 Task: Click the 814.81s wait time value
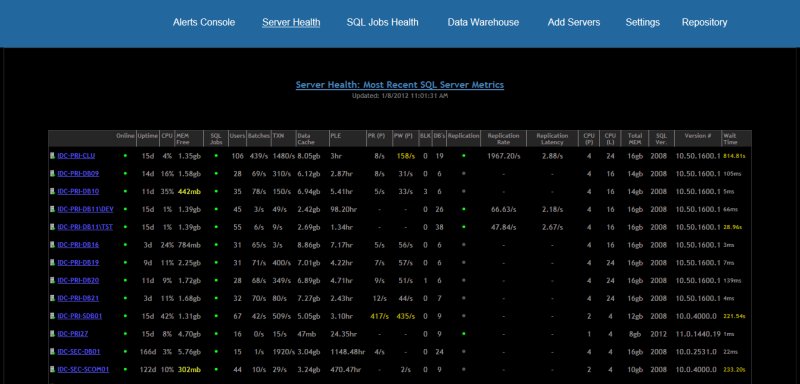click(734, 156)
